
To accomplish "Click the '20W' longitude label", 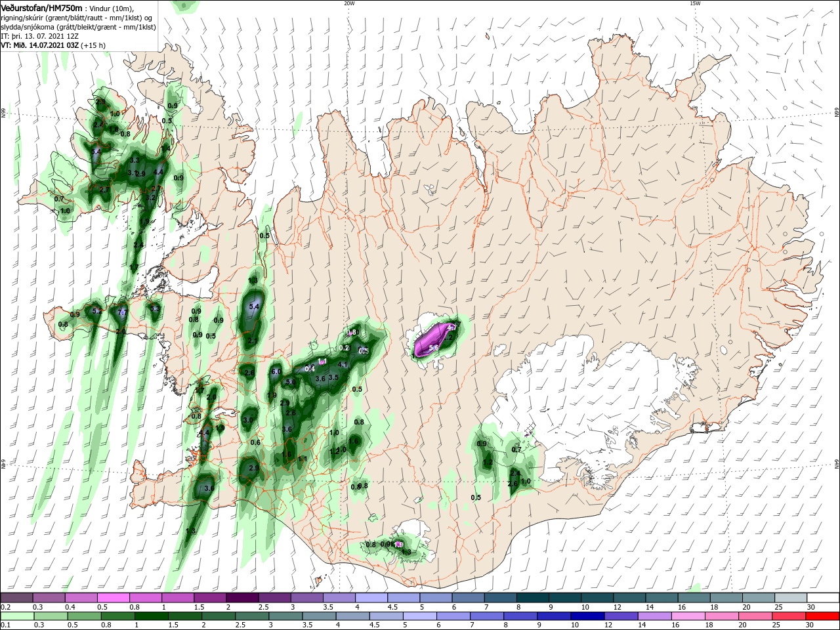I will pyautogui.click(x=349, y=3).
